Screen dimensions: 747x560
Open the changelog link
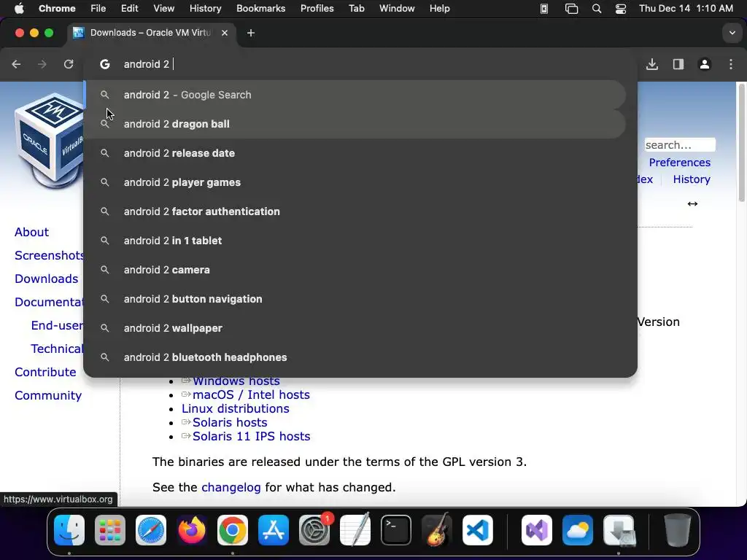click(231, 487)
